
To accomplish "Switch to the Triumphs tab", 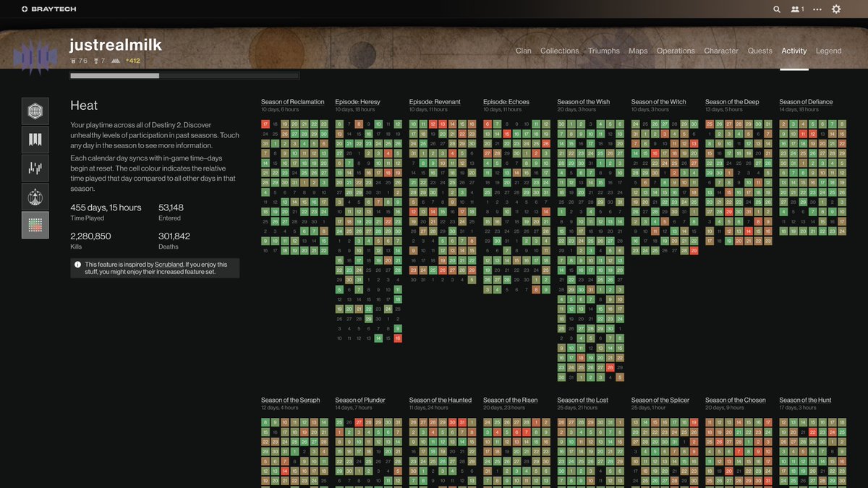I will 604,51.
